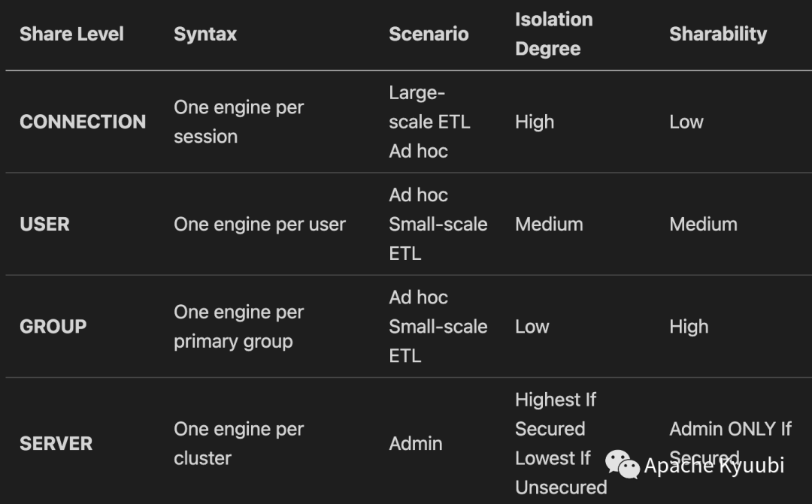The height and width of the screenshot is (504, 812).
Task: Click the Low sharability value for CONNECTION
Action: pyautogui.click(x=686, y=122)
